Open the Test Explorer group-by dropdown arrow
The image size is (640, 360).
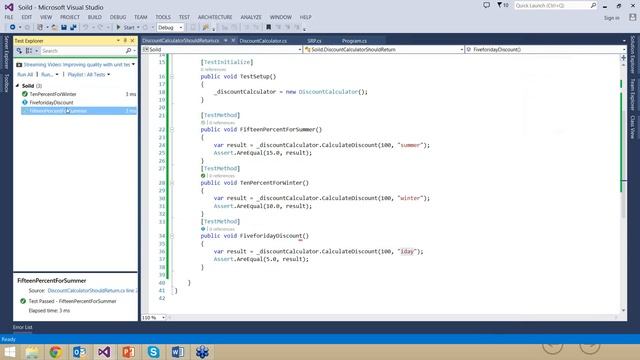pos(36,51)
